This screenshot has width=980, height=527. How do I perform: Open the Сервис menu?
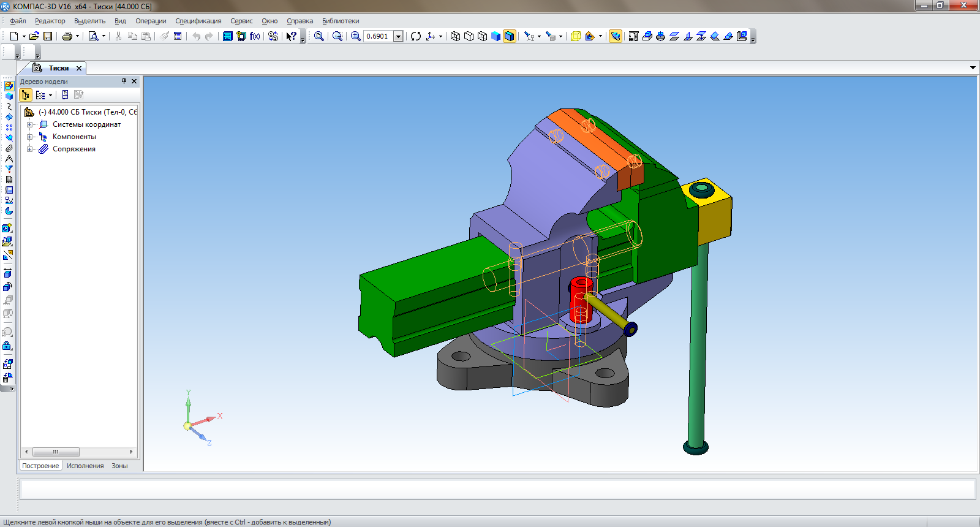(241, 21)
